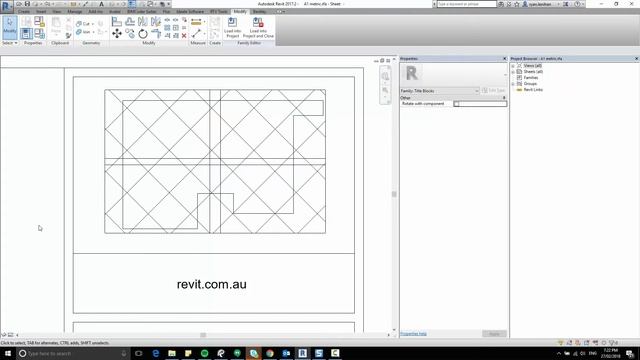Image resolution: width=640 pixels, height=360 pixels.
Task: Open the Join dropdown arrow
Action: point(93,32)
